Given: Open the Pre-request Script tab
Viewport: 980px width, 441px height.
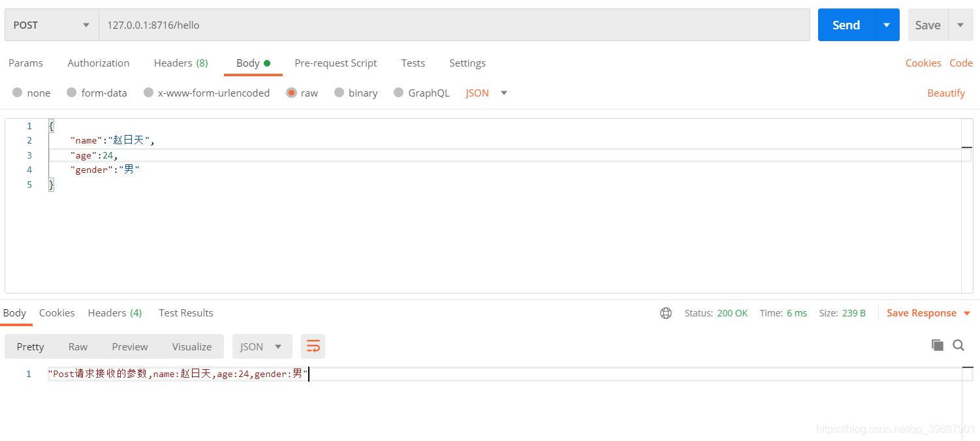Looking at the screenshot, I should click(336, 63).
